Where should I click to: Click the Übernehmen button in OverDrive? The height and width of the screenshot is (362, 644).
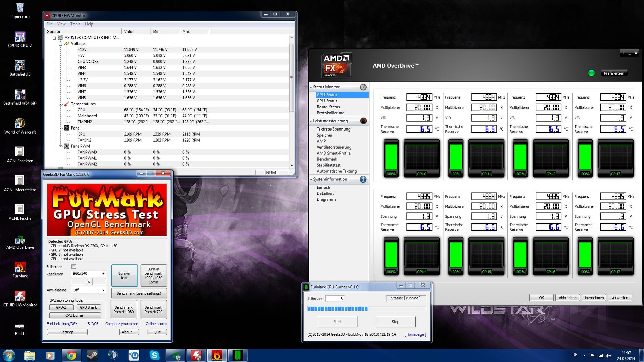(x=593, y=298)
